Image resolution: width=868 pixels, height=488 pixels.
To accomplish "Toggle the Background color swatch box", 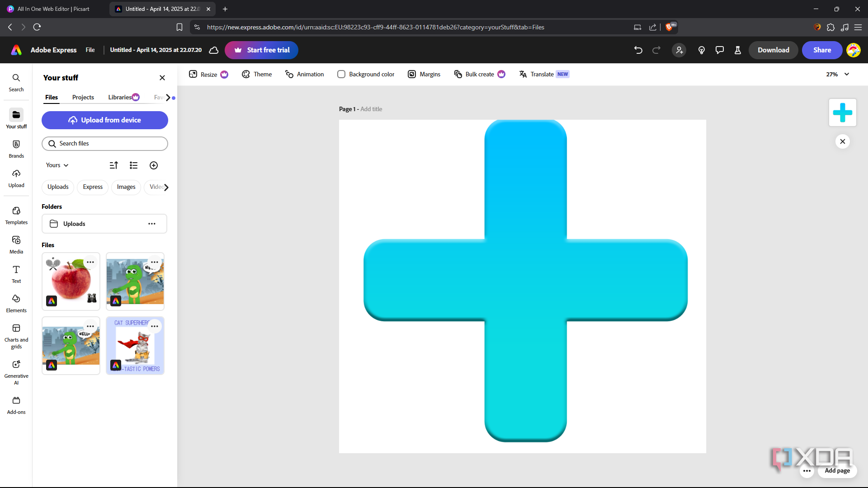I will pyautogui.click(x=341, y=74).
